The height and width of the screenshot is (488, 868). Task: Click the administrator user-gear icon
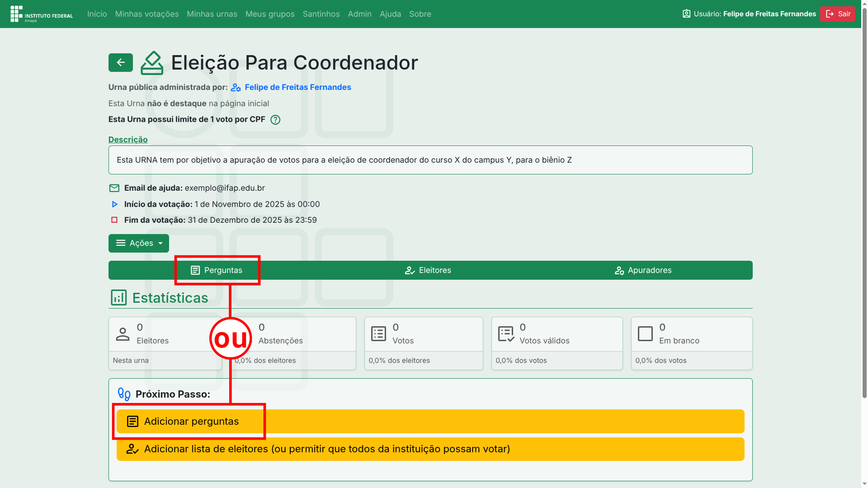pyautogui.click(x=236, y=88)
